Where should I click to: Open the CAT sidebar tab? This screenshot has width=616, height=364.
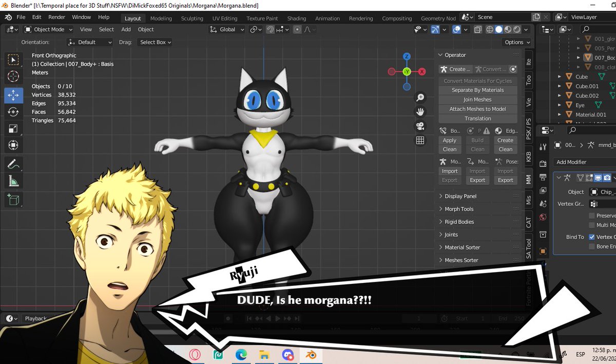(528, 222)
